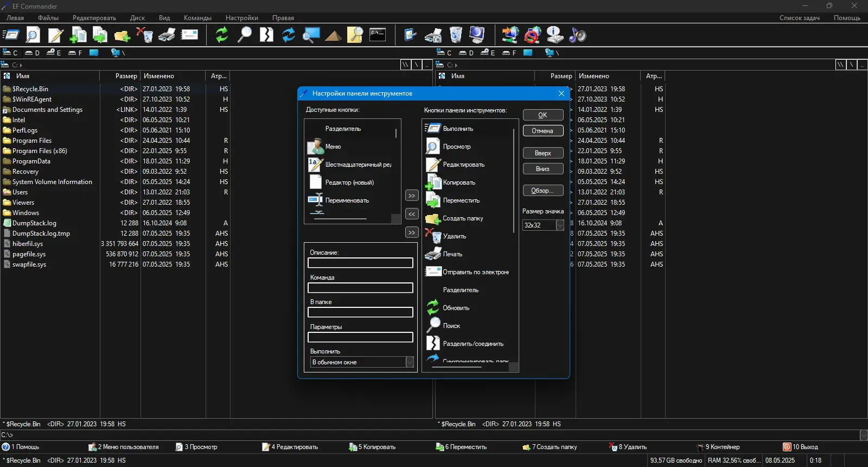Select 'Создать папку' in toolbar buttons list
Viewport: 868px width, 467px height.
tap(463, 218)
